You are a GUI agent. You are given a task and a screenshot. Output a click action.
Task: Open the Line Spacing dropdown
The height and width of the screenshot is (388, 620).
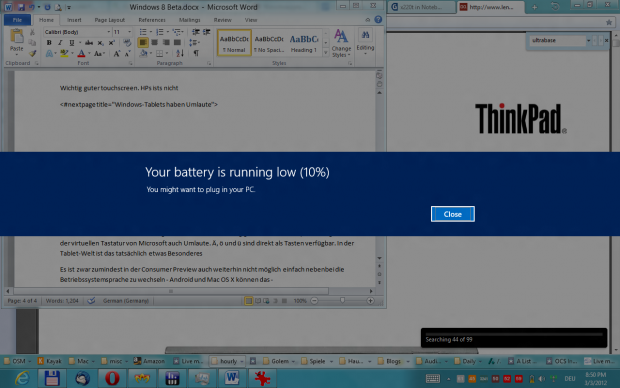tap(194, 43)
